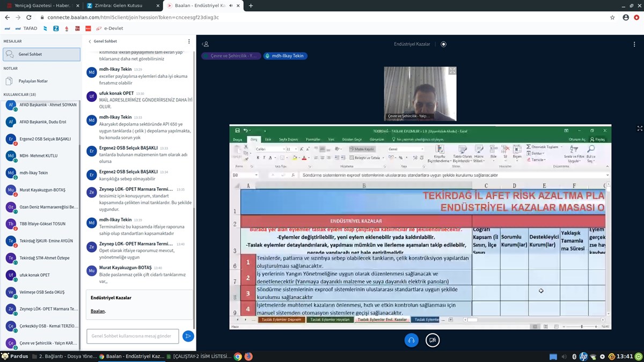This screenshot has width=644, height=362.
Task: Open the Pardus start menu
Action: tap(15, 356)
